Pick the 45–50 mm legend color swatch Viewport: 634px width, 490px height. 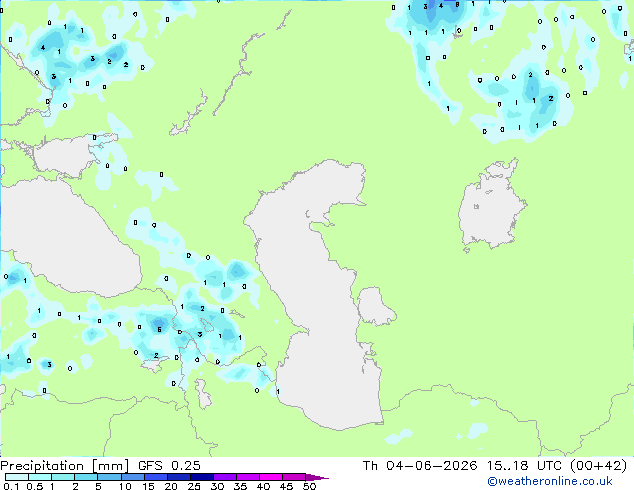tap(294, 477)
